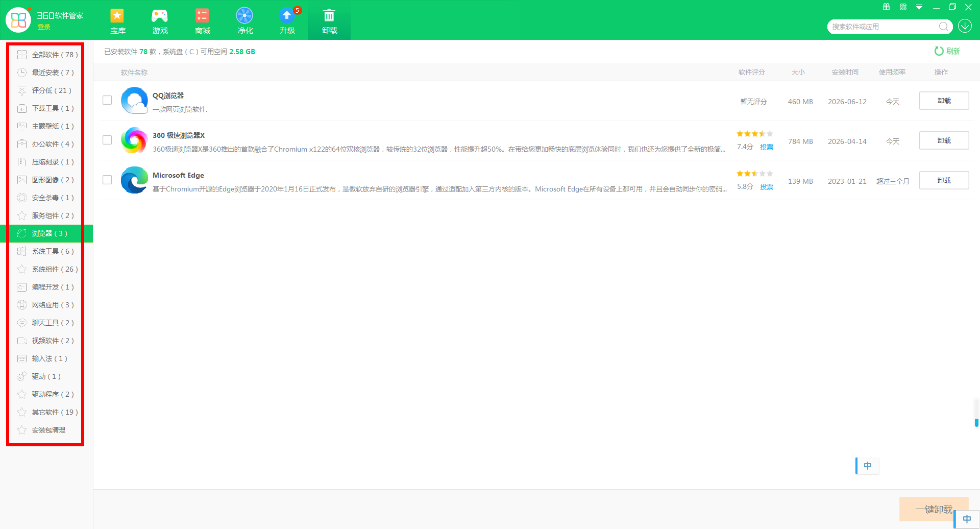The image size is (980, 529).
Task: Select 压缩刻录 (1) category
Action: (46, 162)
